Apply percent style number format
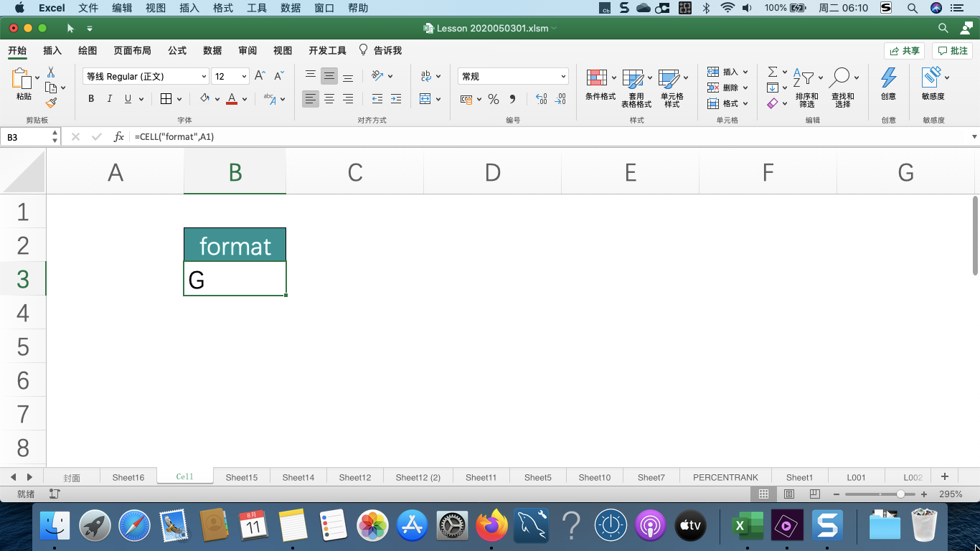The height and width of the screenshot is (551, 980). click(494, 99)
